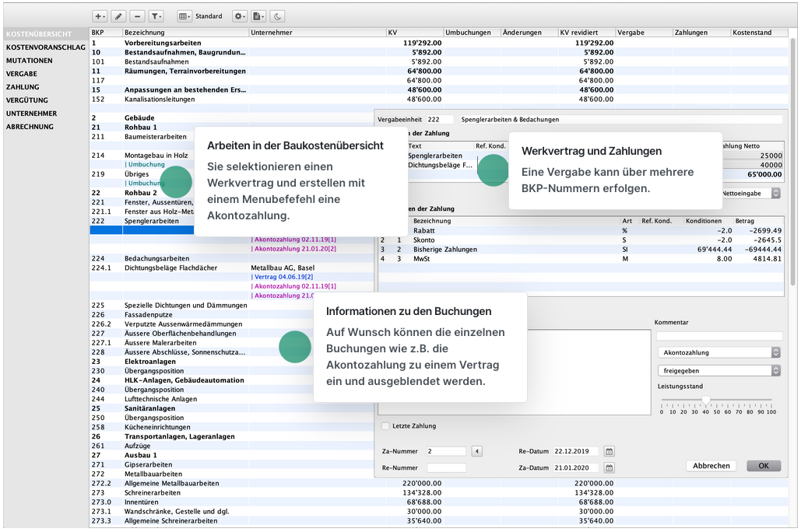Open the table layout toolbar menu
The width and height of the screenshot is (801, 532).
point(184,16)
